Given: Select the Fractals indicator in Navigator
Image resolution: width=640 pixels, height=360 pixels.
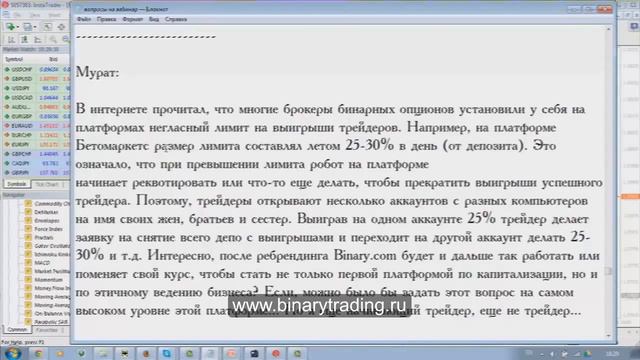Looking at the screenshot, I should [x=44, y=238].
